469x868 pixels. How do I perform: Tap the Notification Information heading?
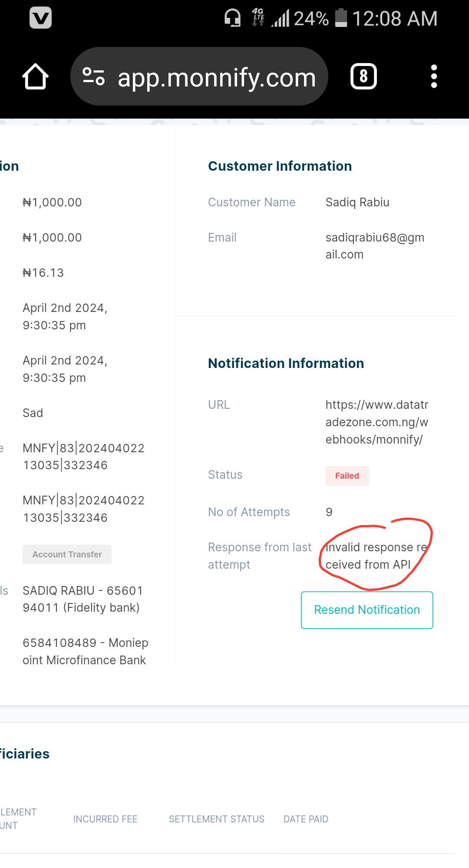coord(286,363)
